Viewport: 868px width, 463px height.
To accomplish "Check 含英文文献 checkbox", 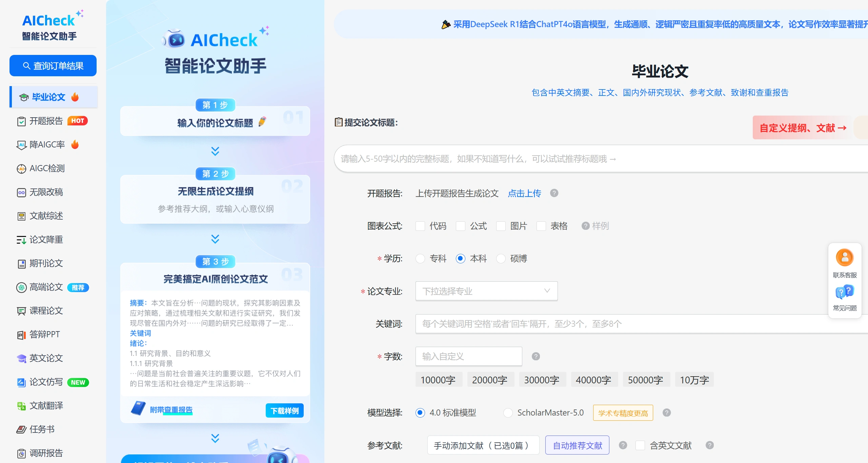I will point(640,445).
